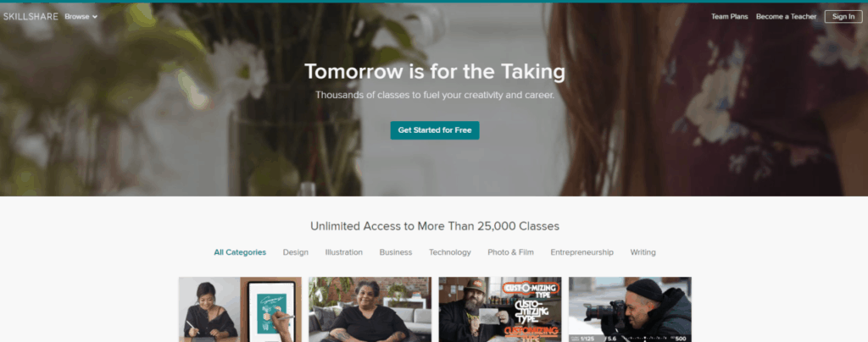Select the Photo & Film category

pos(510,252)
